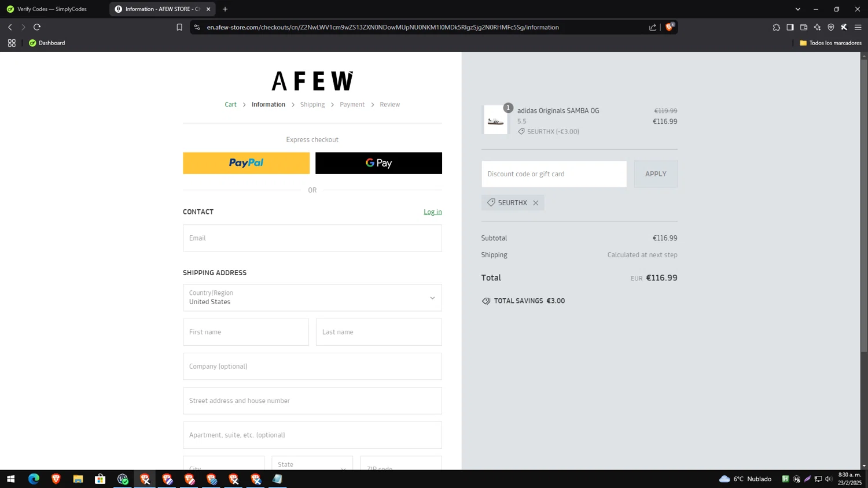Open the Leo AI sparkle icon
Image resolution: width=868 pixels, height=488 pixels.
click(817, 27)
